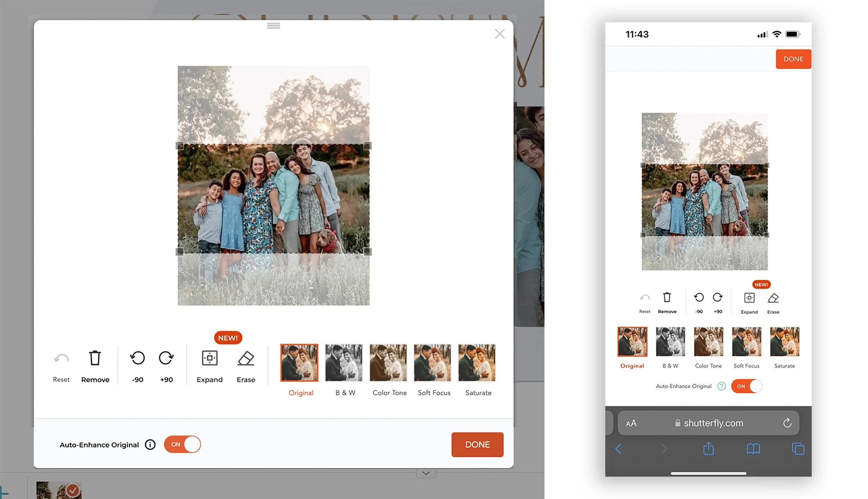
Task: Click Auto-Enhance info icon in desktop dialog
Action: (150, 445)
